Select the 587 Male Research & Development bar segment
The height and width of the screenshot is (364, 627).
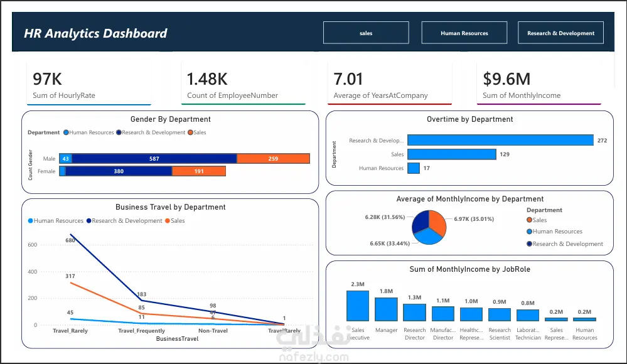click(154, 159)
